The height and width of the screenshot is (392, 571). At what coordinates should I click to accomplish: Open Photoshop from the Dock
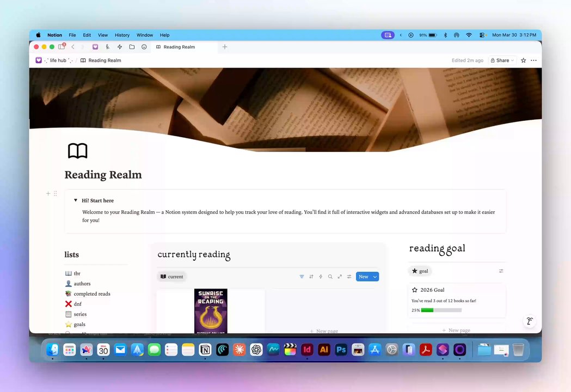(x=341, y=350)
